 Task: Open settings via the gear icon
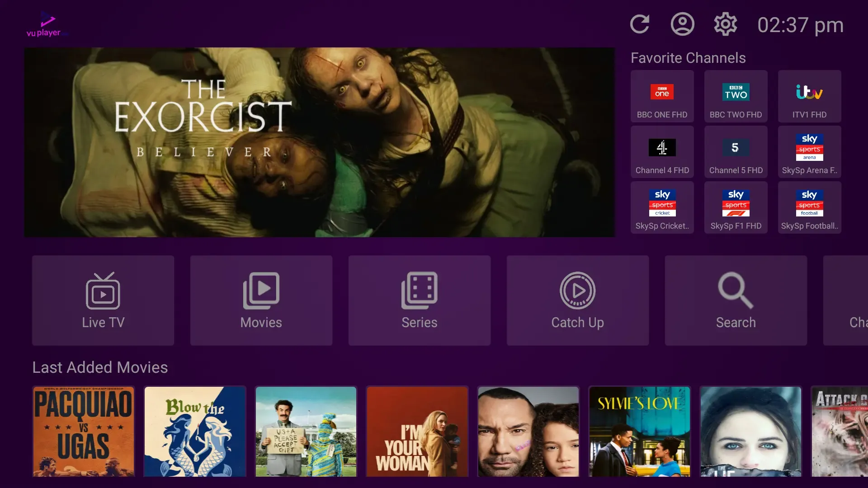725,24
